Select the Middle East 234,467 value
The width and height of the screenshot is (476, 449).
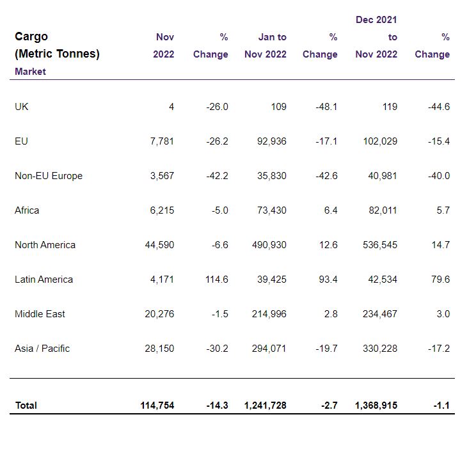[x=380, y=314]
